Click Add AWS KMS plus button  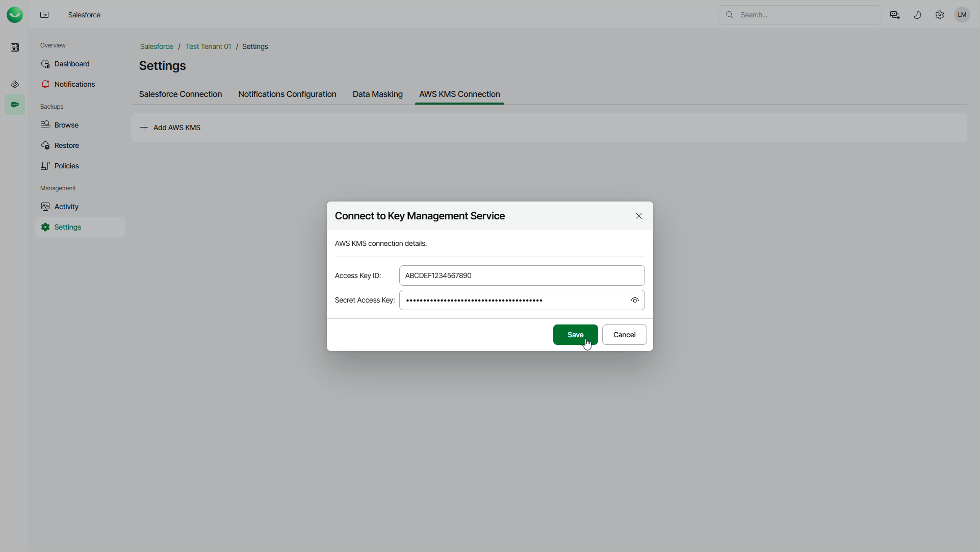tap(170, 128)
